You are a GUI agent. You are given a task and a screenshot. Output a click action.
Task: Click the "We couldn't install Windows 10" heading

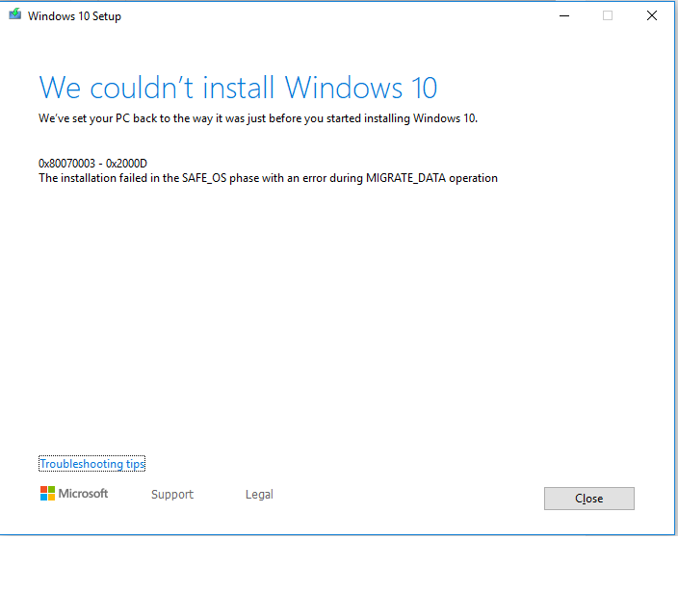pyautogui.click(x=238, y=88)
